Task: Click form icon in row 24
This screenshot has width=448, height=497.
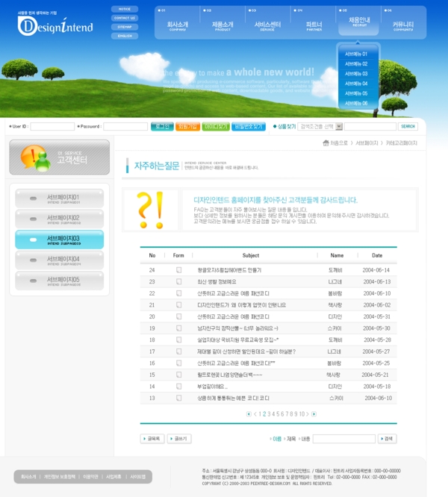Action: (x=178, y=270)
